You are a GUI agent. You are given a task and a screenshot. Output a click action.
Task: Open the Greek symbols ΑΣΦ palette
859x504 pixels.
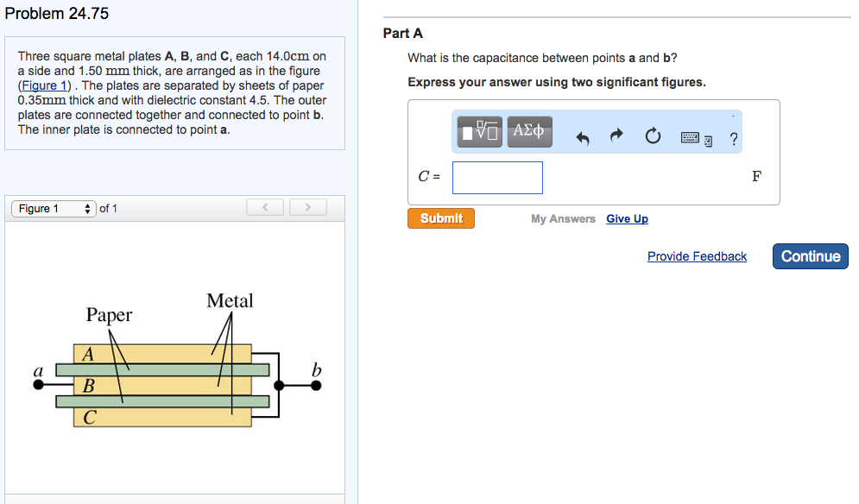[529, 132]
